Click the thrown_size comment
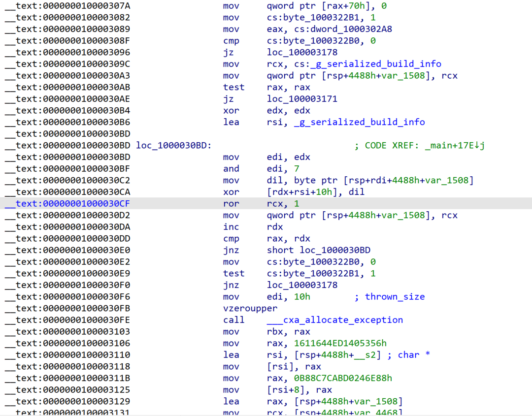Screen dimensions: 532x416 click(395, 297)
